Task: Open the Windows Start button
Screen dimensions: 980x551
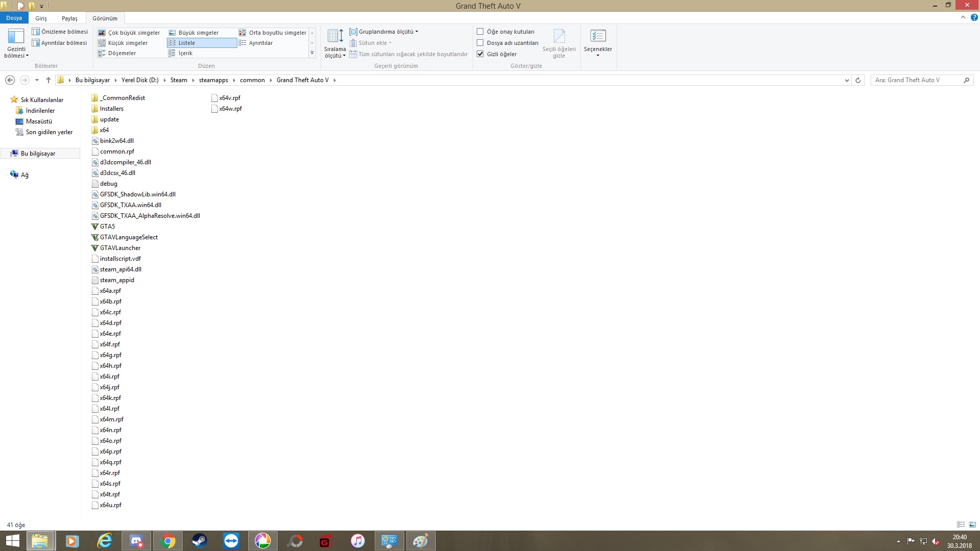Action: [x=12, y=541]
